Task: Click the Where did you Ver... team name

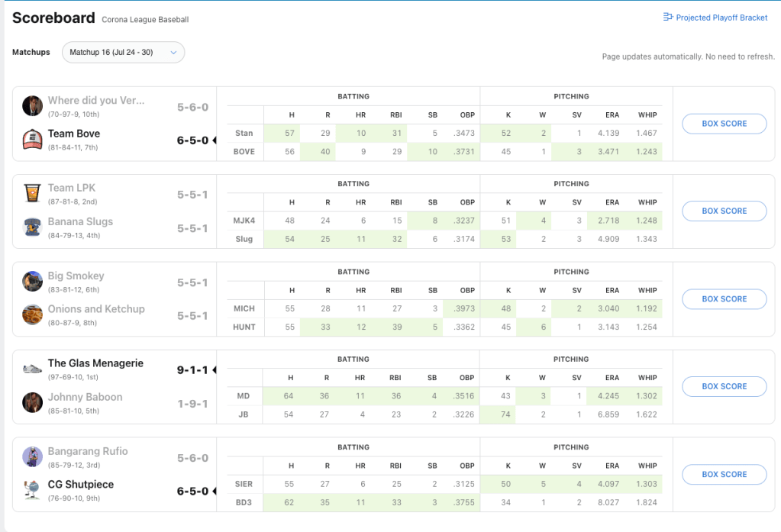Action: (x=95, y=100)
